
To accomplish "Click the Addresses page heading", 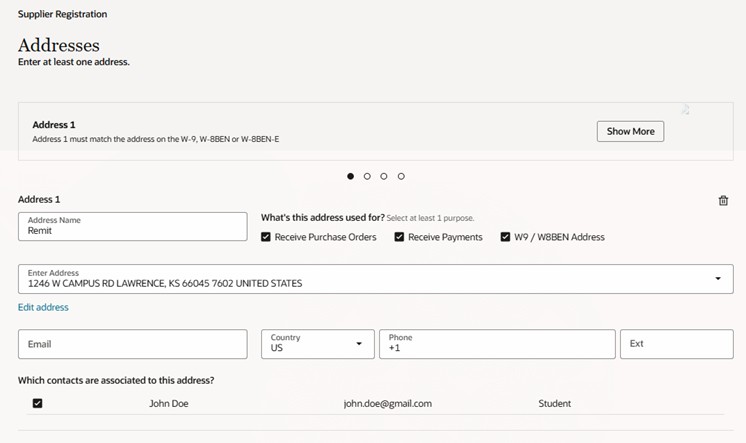I will [59, 45].
